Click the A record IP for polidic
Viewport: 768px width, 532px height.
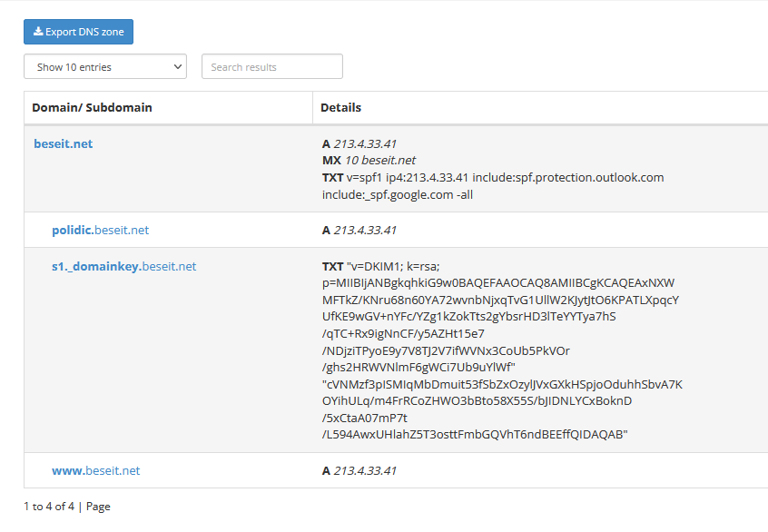coord(364,230)
